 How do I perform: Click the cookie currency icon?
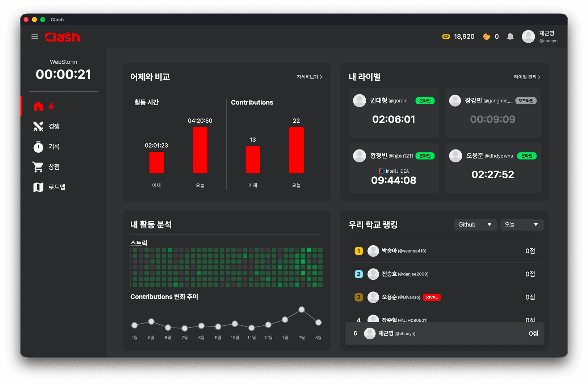(486, 37)
